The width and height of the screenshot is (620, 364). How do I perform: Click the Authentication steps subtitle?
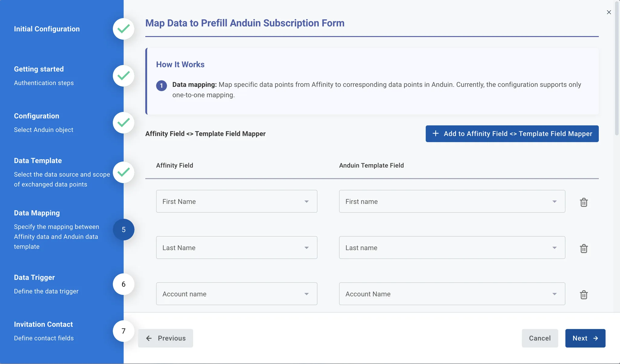click(x=44, y=83)
